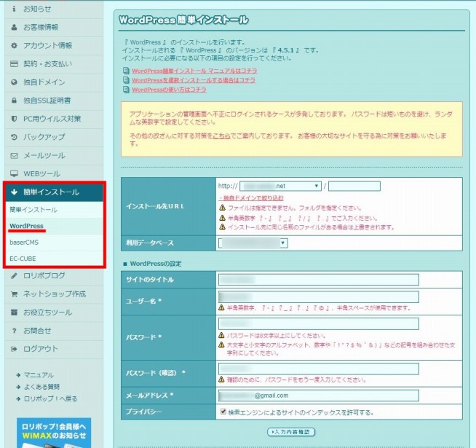Select WordPress in the sidebar submenu

(27, 227)
